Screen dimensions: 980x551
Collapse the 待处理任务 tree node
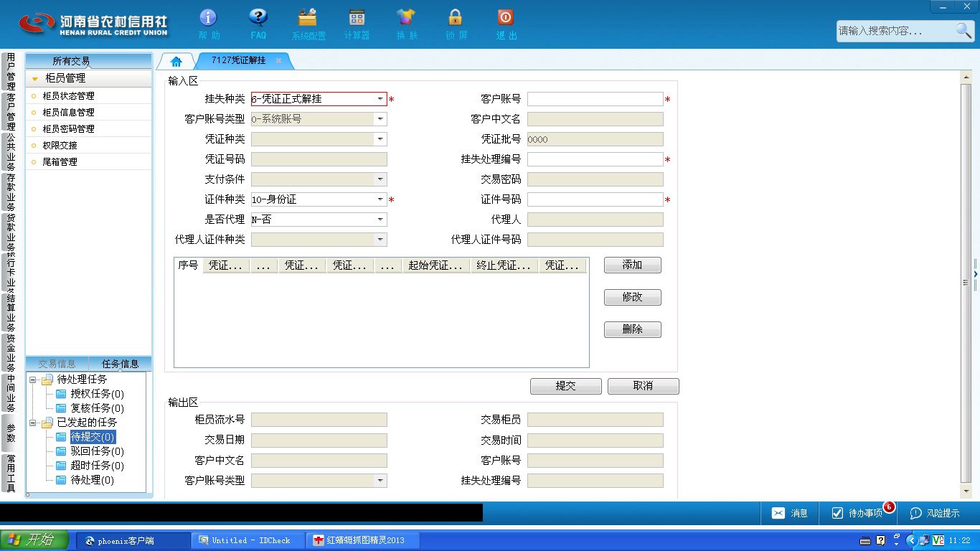[33, 380]
